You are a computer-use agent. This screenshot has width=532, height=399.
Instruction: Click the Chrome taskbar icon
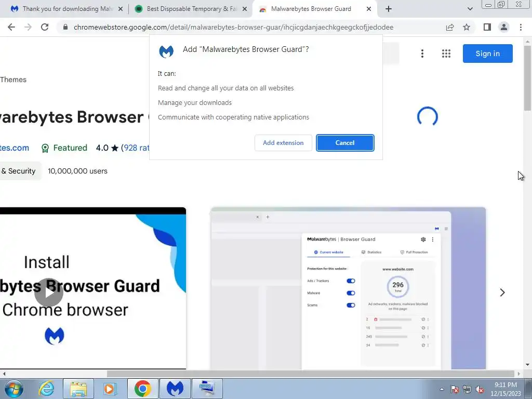tap(143, 389)
